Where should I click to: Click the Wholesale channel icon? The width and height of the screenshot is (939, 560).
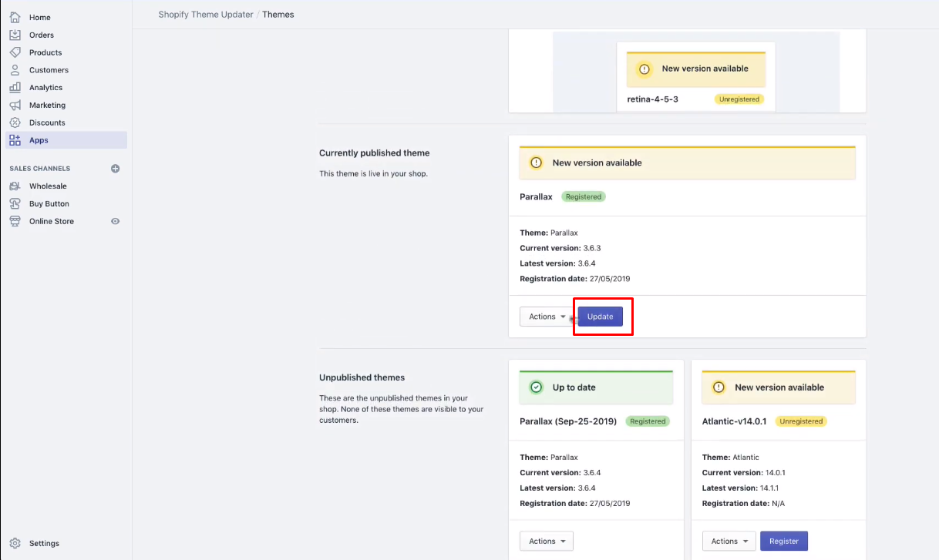coord(15,186)
